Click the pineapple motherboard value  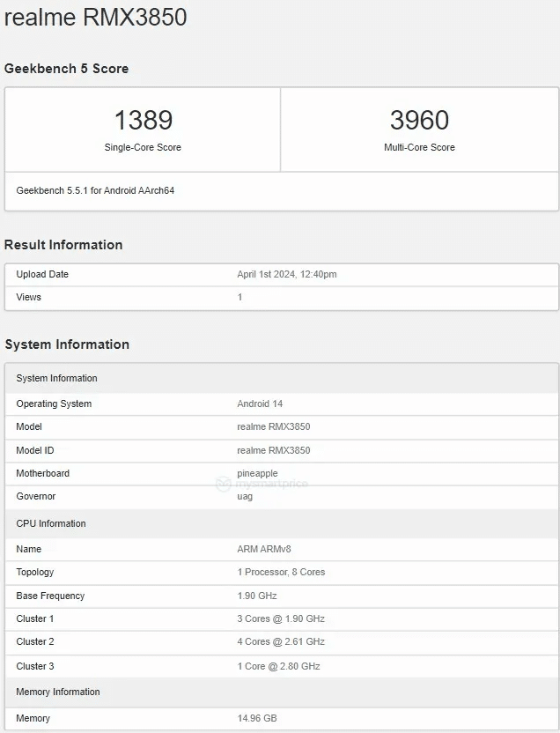pos(257,473)
